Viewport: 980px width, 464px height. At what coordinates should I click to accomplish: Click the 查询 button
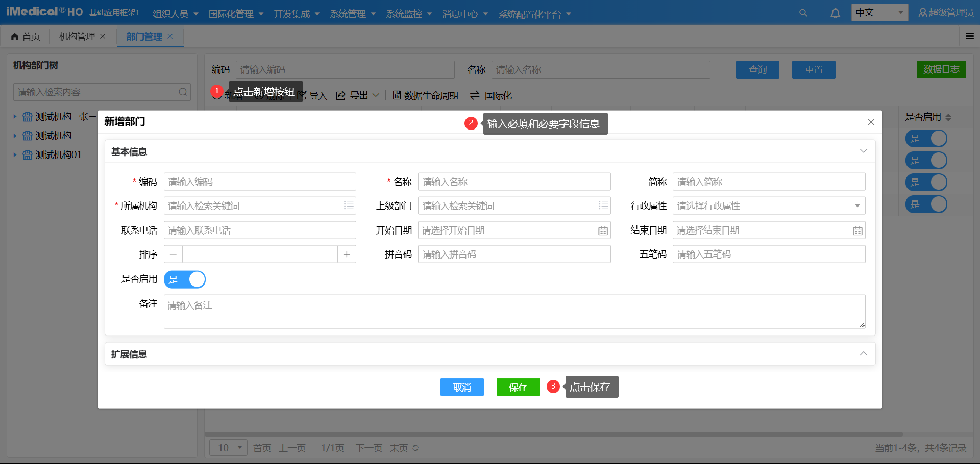[x=757, y=69]
